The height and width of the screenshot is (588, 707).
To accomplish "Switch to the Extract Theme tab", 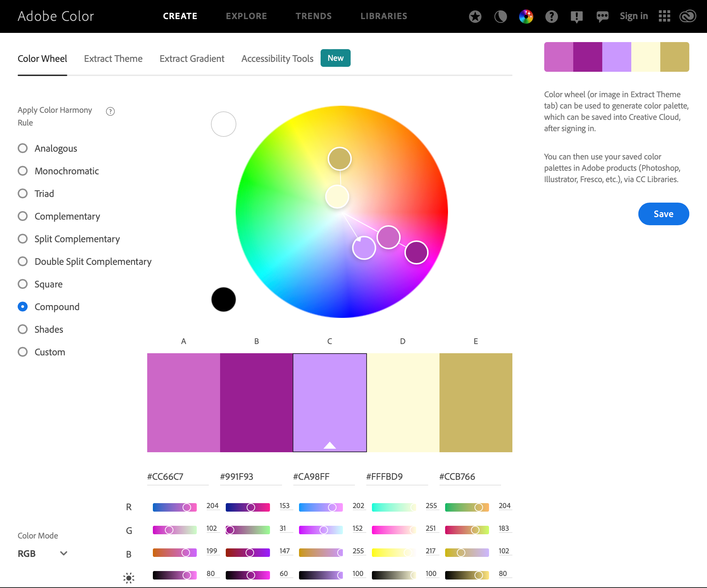I will point(113,59).
